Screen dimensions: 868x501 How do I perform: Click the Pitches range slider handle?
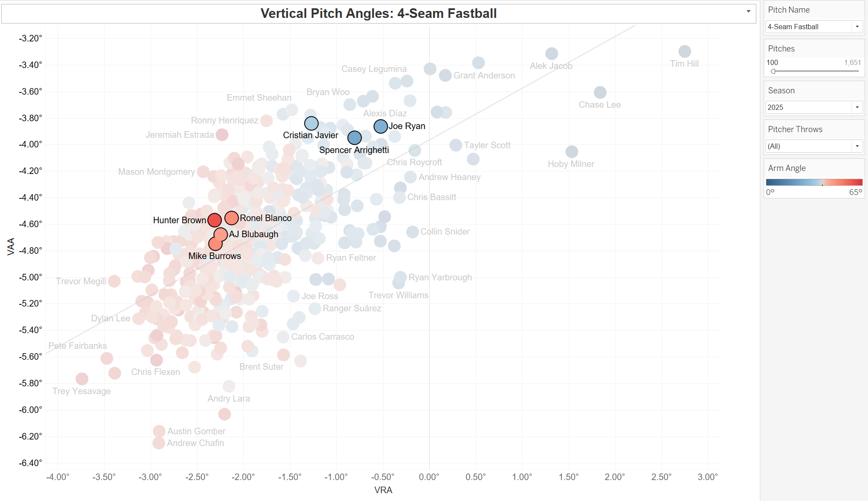773,72
